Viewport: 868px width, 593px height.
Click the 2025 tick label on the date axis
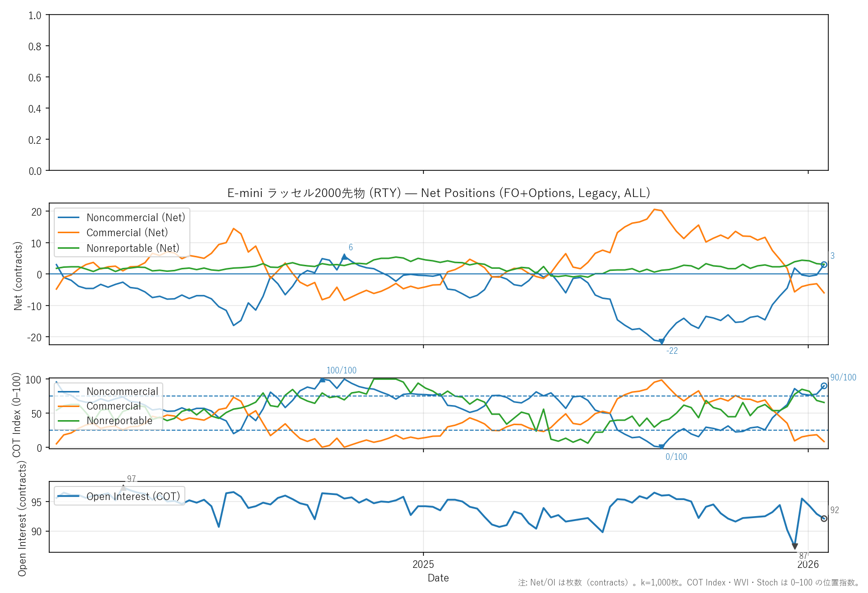423,564
